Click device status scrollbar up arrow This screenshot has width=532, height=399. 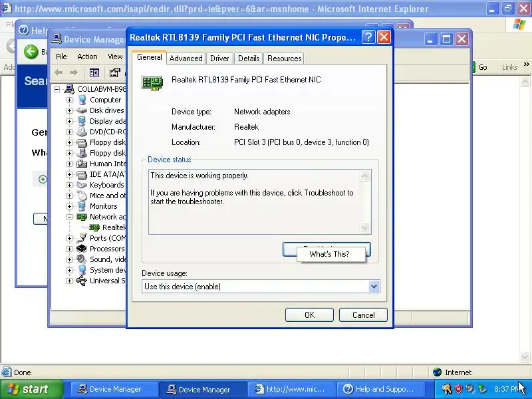[364, 176]
